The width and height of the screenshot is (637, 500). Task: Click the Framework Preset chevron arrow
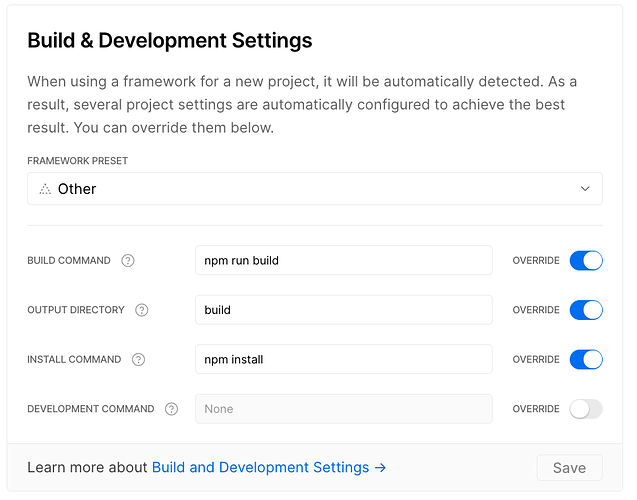click(x=585, y=189)
